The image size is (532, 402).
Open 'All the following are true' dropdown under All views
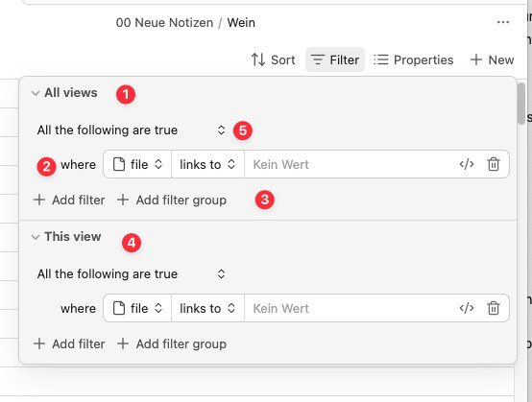[132, 130]
